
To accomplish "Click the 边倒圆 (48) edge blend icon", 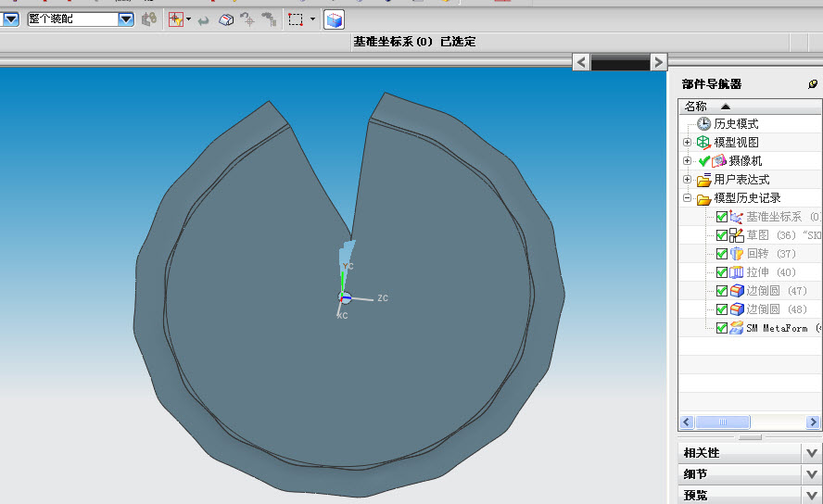I will pyautogui.click(x=737, y=309).
